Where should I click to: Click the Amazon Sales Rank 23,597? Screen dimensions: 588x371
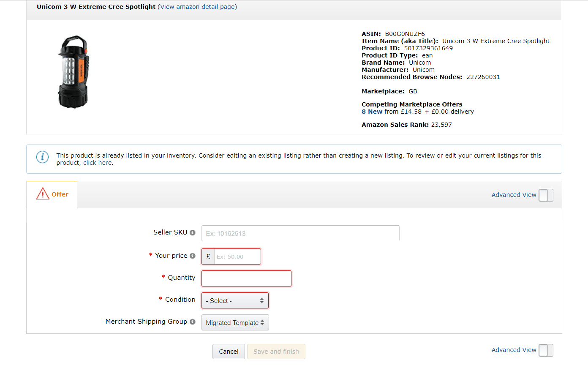coord(441,125)
